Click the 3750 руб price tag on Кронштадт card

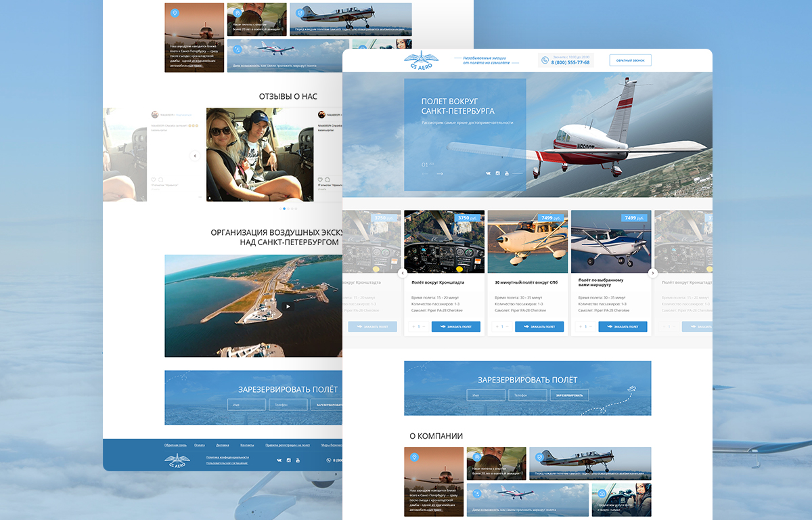[x=468, y=218]
